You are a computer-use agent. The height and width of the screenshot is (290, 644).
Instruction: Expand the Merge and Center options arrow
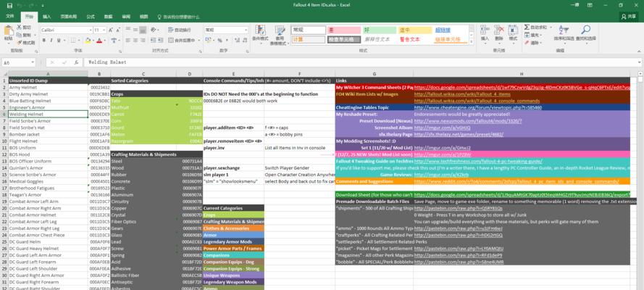198,41
